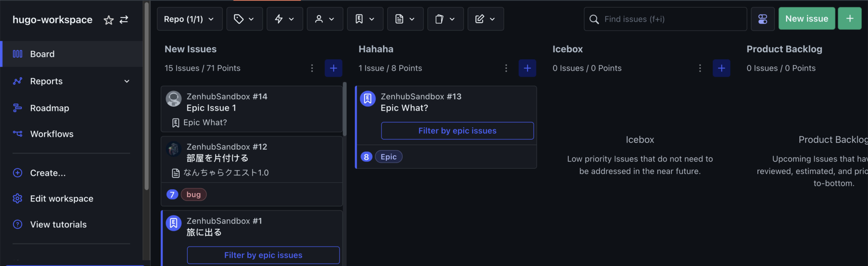Toggle the favorite star for hugo-workspace
The height and width of the screenshot is (266, 868).
coord(109,20)
